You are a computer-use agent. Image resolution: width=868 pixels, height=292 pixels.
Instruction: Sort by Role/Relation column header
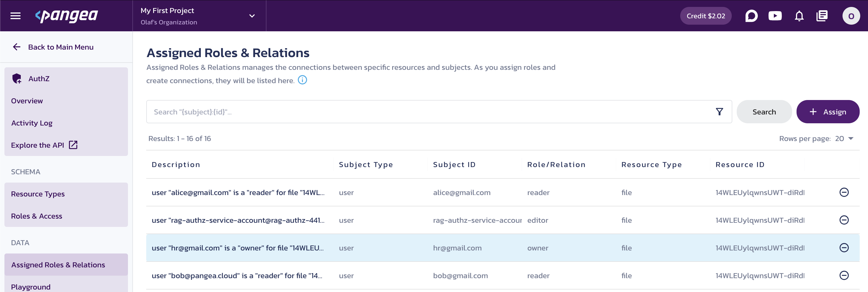pyautogui.click(x=556, y=165)
